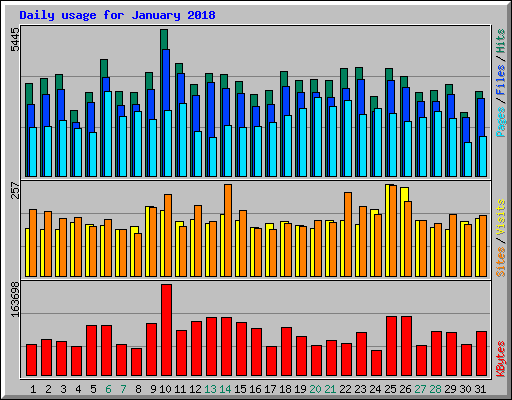The image size is (512, 400).
Task: Click the day 29 x-axis label
Action: pos(450,389)
